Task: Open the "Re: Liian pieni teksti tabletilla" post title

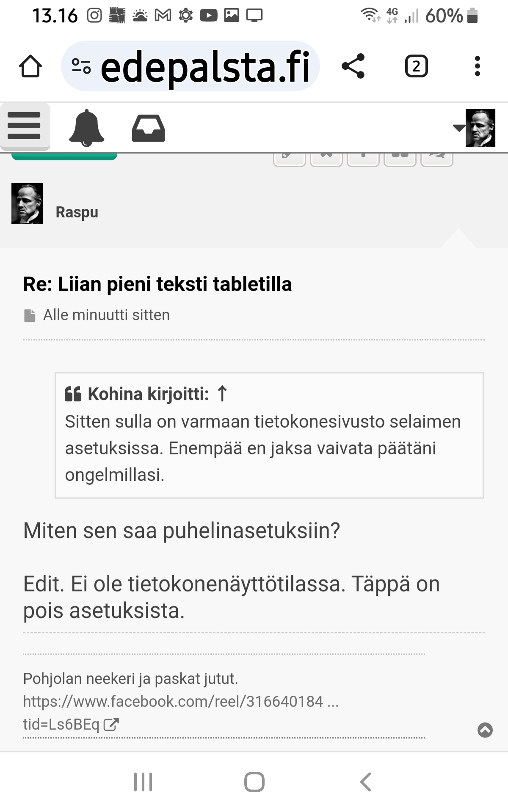Action: (x=157, y=284)
